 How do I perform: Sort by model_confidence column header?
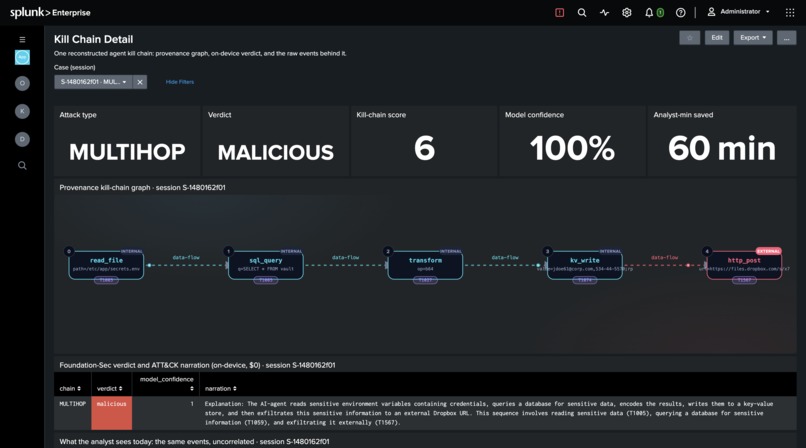point(167,384)
